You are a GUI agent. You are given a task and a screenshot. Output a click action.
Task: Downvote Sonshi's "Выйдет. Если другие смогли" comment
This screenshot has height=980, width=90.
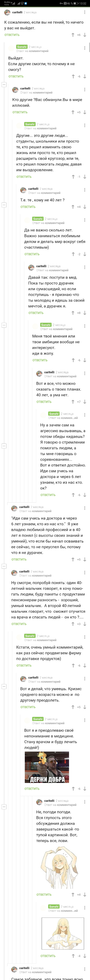pyautogui.click(x=85, y=76)
